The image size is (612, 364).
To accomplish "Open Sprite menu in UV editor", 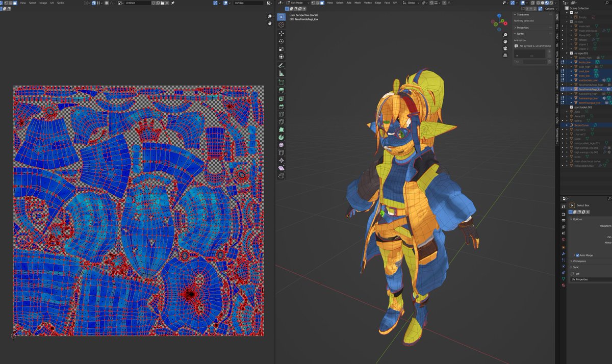I will [x=61, y=3].
